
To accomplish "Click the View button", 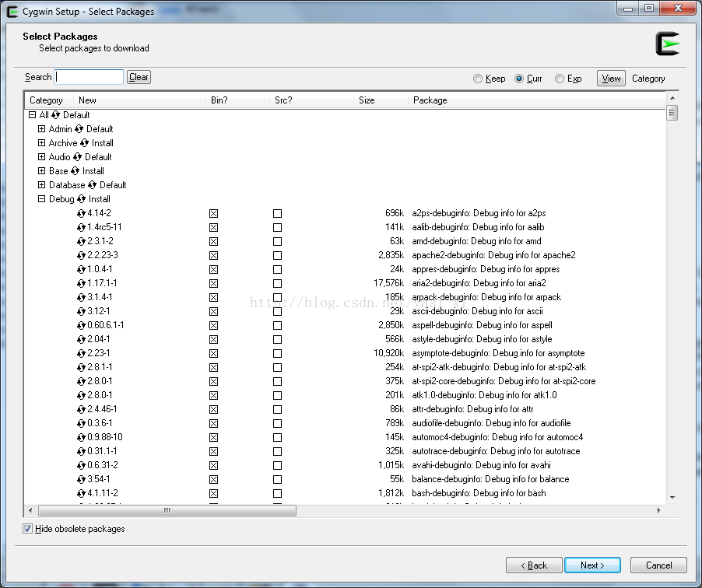I will 611,79.
